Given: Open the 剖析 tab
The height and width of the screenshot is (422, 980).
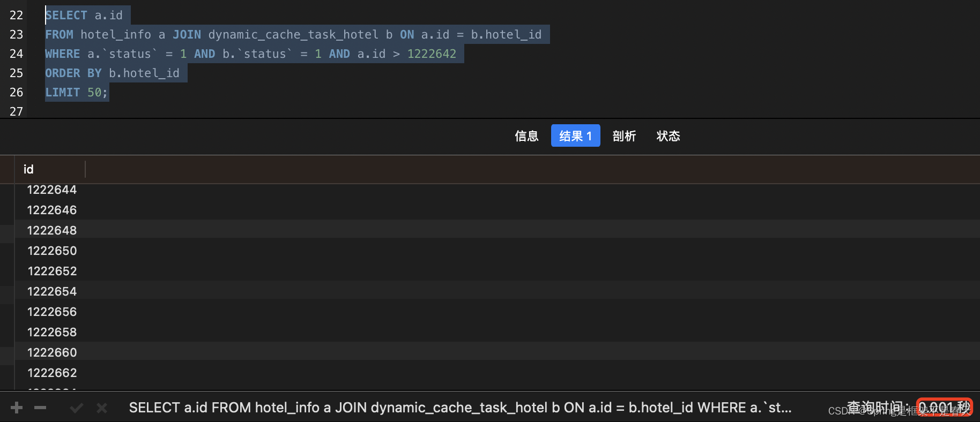Looking at the screenshot, I should [624, 136].
